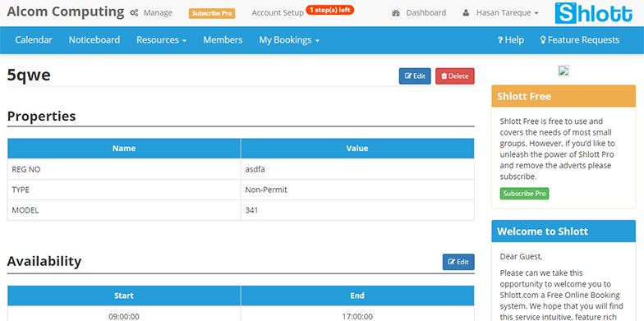Click the MODEL cell
This screenshot has height=321, width=644.
click(x=124, y=210)
